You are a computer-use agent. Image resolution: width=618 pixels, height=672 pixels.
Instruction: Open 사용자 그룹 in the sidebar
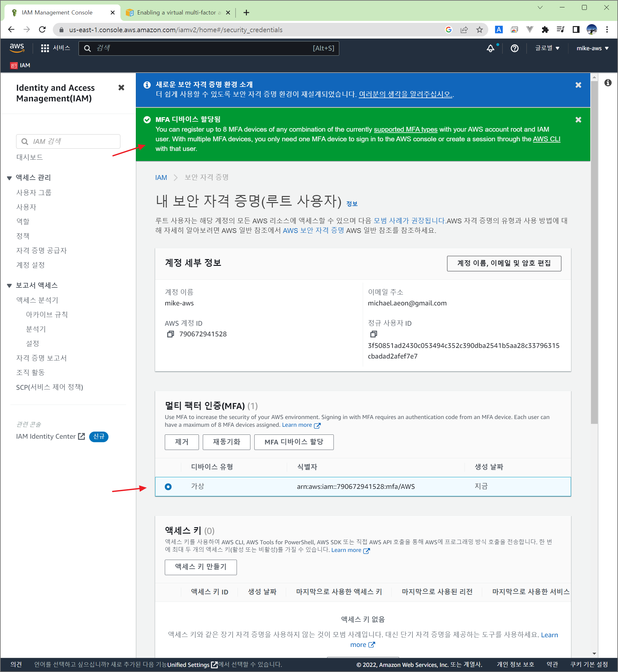34,192
